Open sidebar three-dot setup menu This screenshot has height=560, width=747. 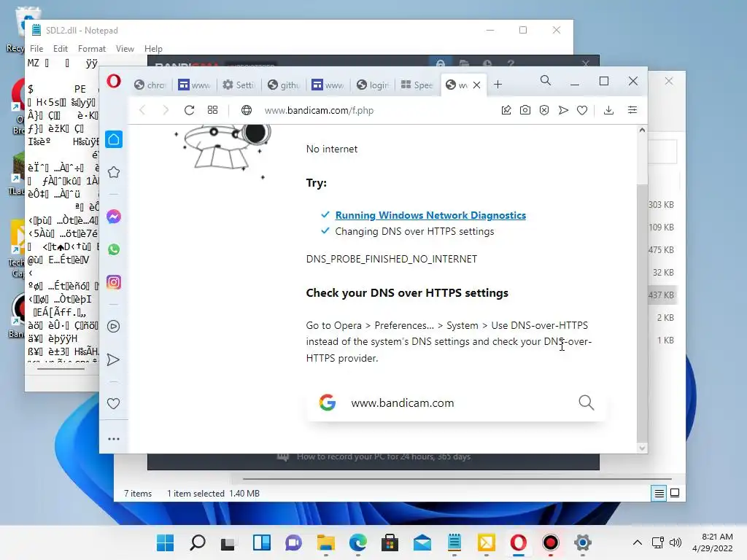click(113, 438)
